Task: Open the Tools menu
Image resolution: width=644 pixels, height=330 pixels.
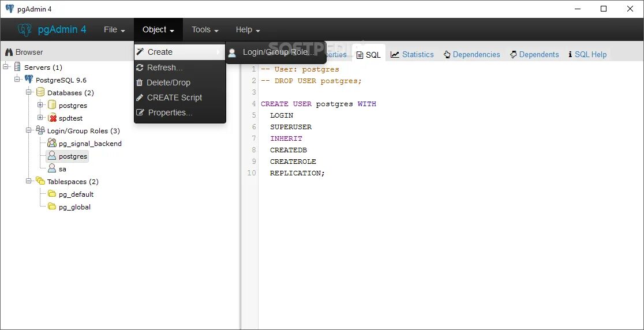Action: (x=204, y=29)
